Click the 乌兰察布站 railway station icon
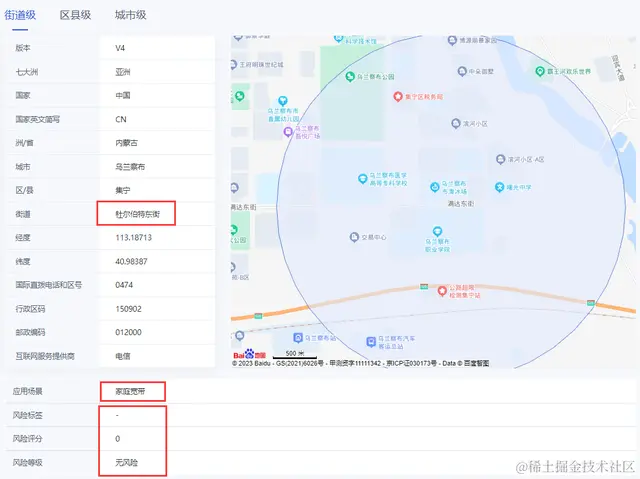640x479 pixels. coord(298,338)
